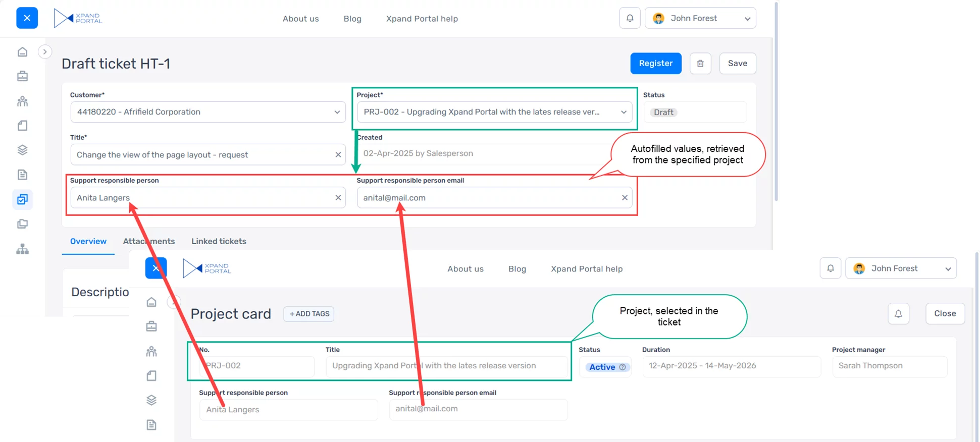Select the Overview tab
The width and height of the screenshot is (980, 442).
88,241
